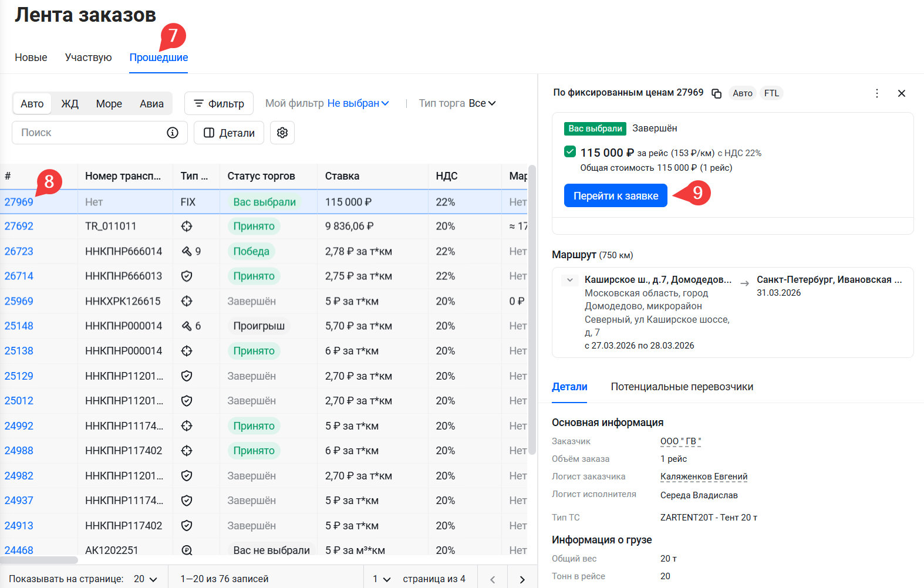Copy order number 27969 with copy icon

pos(716,93)
